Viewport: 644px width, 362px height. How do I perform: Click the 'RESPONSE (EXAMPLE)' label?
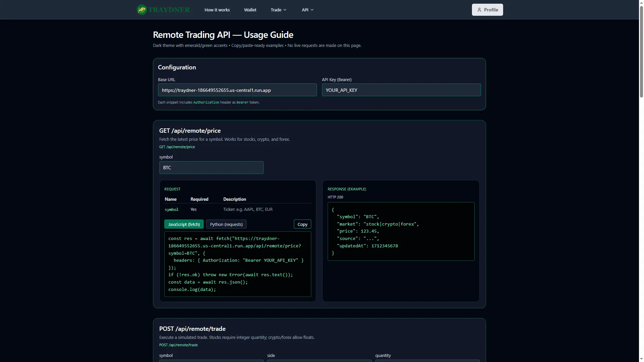tap(347, 189)
